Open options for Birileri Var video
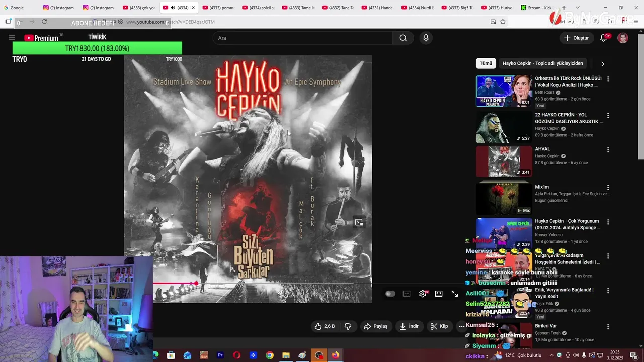Screen dimensions: 644x362 tap(608, 327)
